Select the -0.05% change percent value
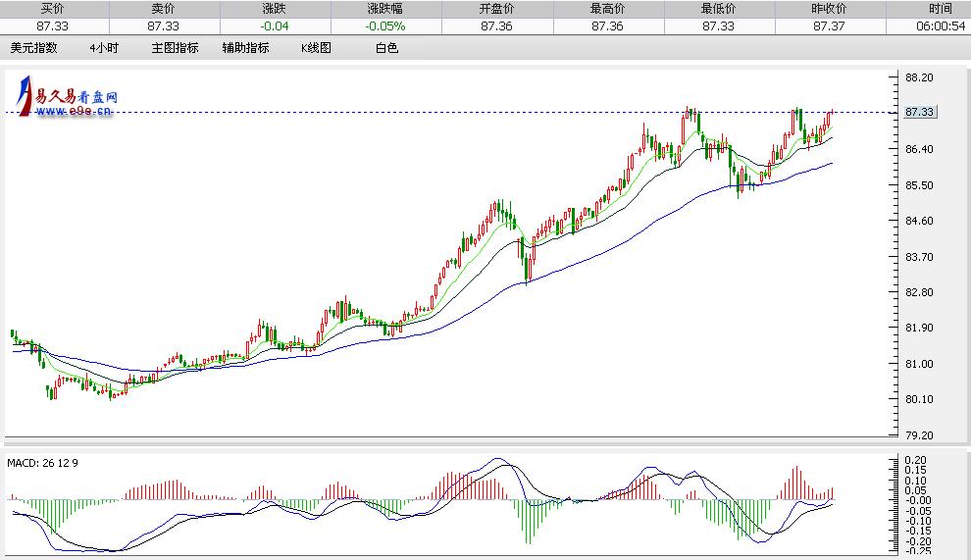 (x=385, y=26)
